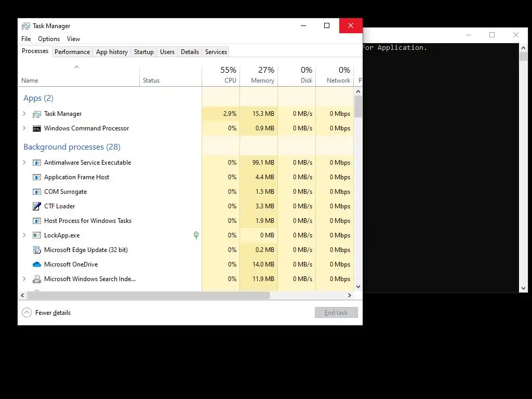Minimize the background command window
The image size is (532, 399).
point(469,35)
